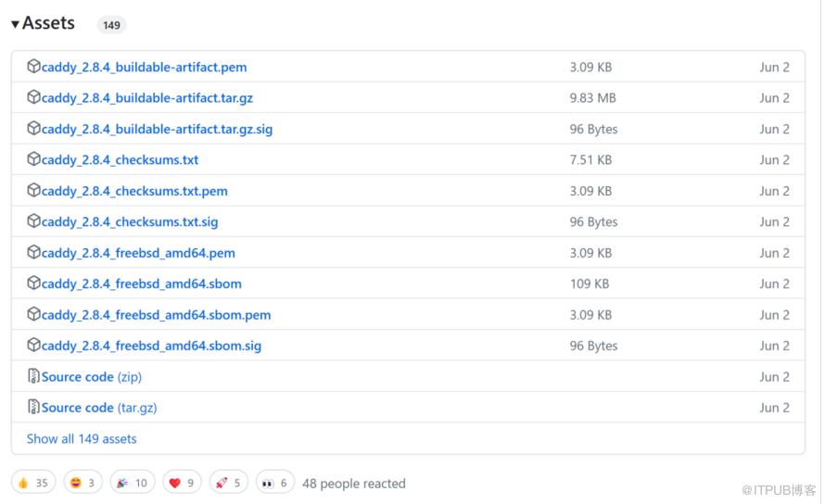Click Jun 2 date of Source code (zip)
This screenshot has height=504, width=825.
775,377
